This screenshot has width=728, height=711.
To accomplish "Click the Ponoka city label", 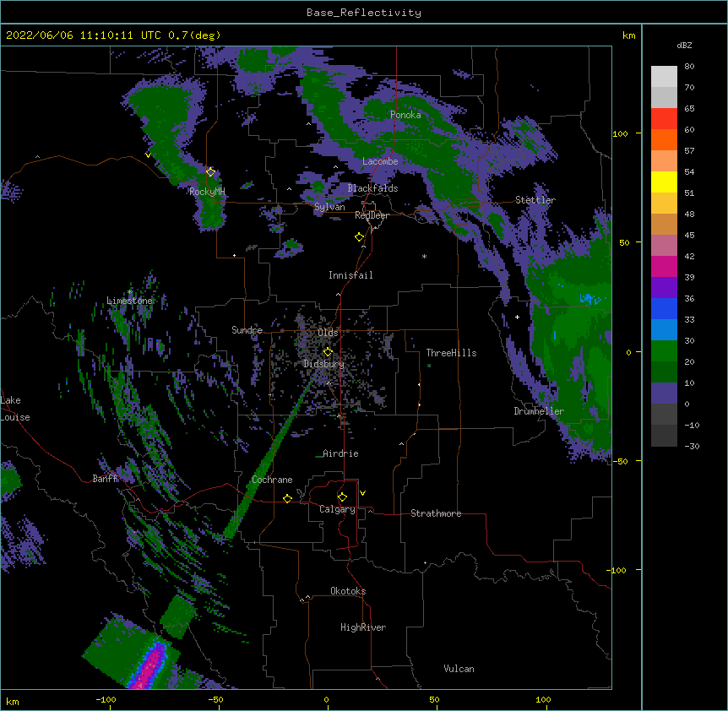I will click(405, 115).
